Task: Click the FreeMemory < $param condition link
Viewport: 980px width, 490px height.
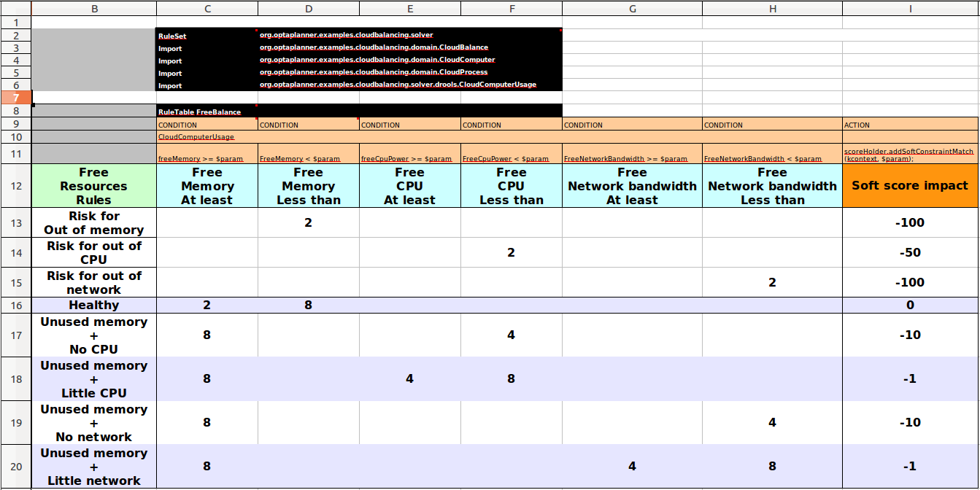Action: 301,157
